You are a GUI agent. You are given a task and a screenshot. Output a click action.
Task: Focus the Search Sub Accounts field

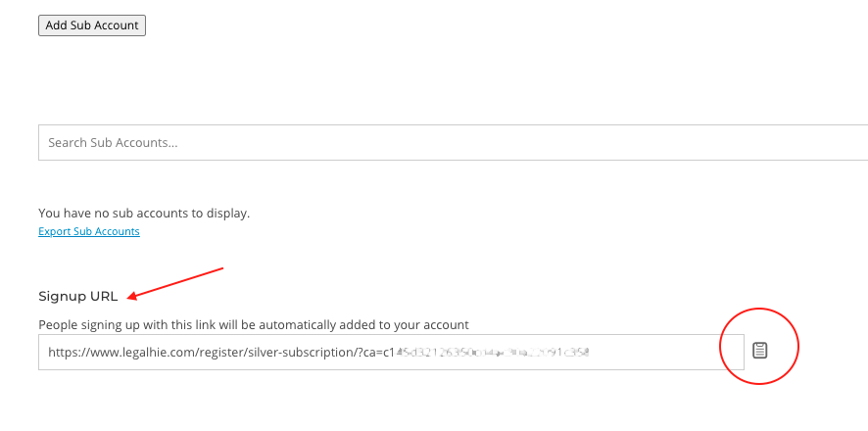[x=453, y=142]
